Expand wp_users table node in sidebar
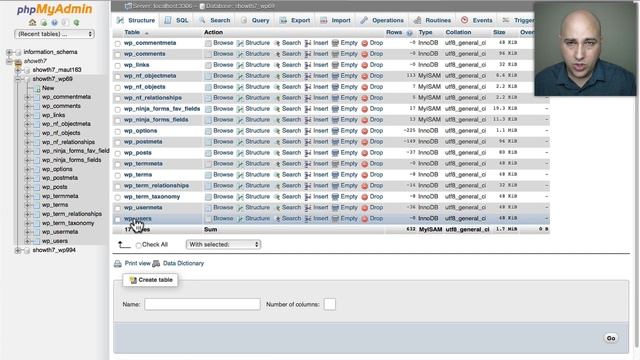 pyautogui.click(x=27, y=241)
